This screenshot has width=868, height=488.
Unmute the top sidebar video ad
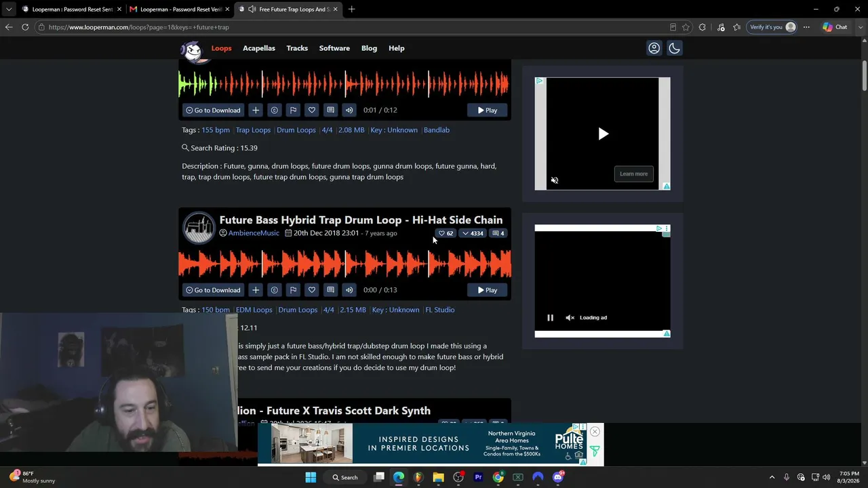[555, 180]
